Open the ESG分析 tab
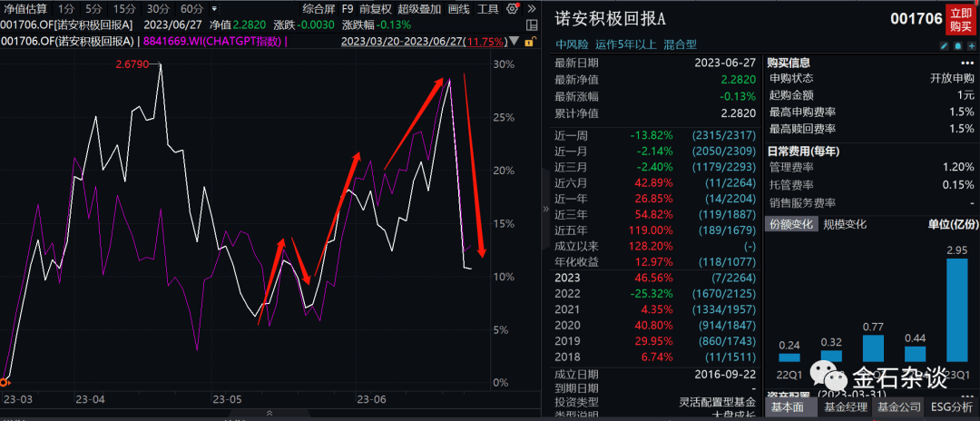This screenshot has width=980, height=421. tap(952, 407)
